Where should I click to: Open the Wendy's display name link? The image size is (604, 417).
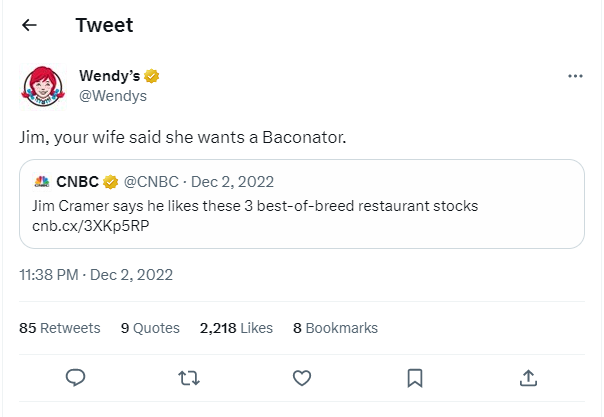click(110, 76)
